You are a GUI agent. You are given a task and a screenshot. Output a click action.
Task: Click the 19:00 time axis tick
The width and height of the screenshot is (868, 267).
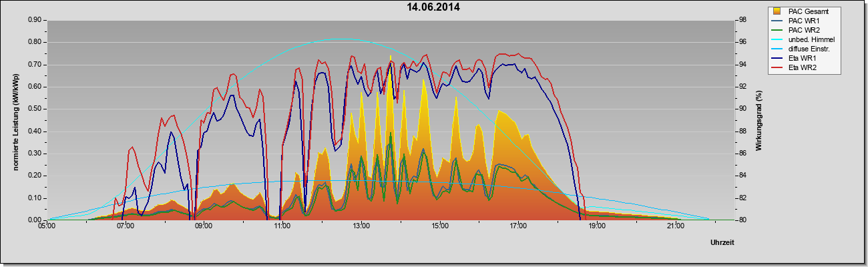tap(596, 227)
